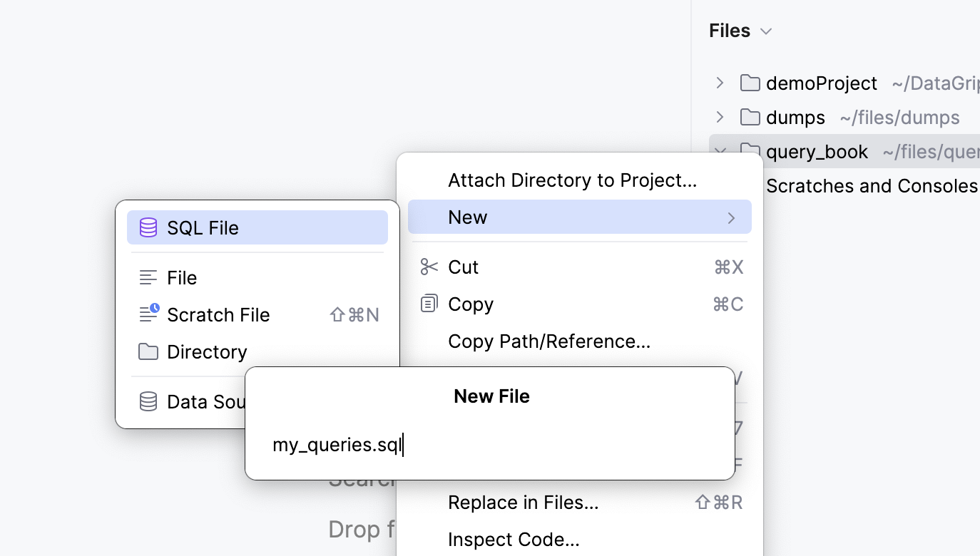Choose Replace in Files from the menu

coord(524,503)
